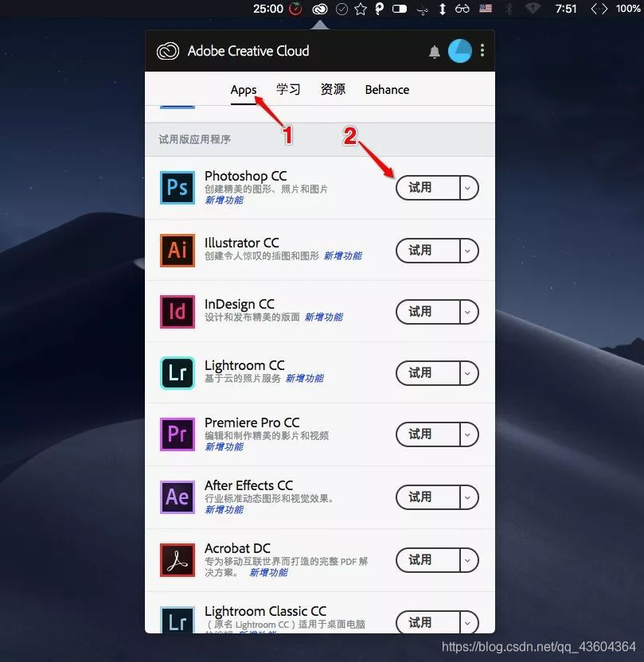Expand the Lightroom CC trial dropdown arrow
This screenshot has height=662, width=644.
pos(468,373)
